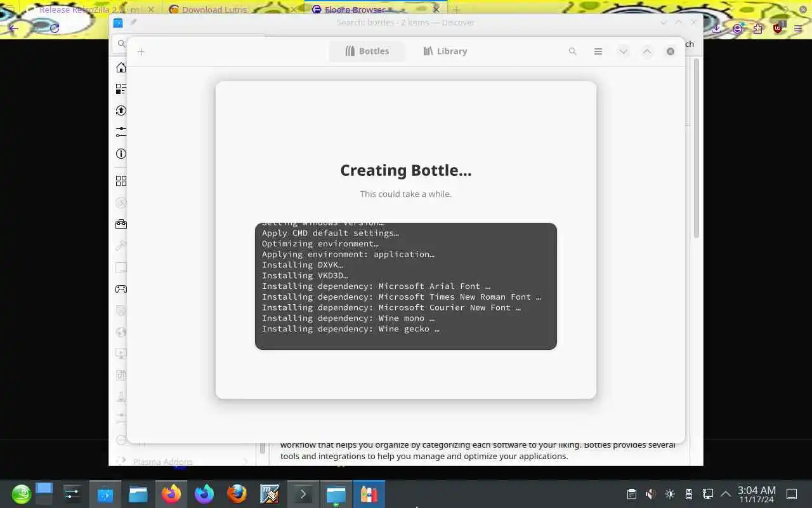Open the network tray icon
The width and height of the screenshot is (812, 508).
click(x=708, y=493)
